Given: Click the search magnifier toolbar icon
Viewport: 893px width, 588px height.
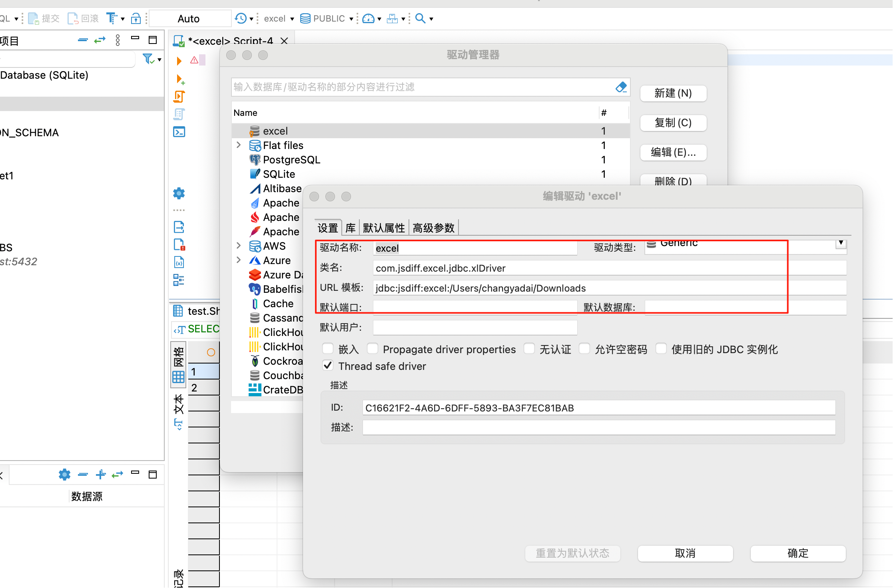Looking at the screenshot, I should point(420,18).
